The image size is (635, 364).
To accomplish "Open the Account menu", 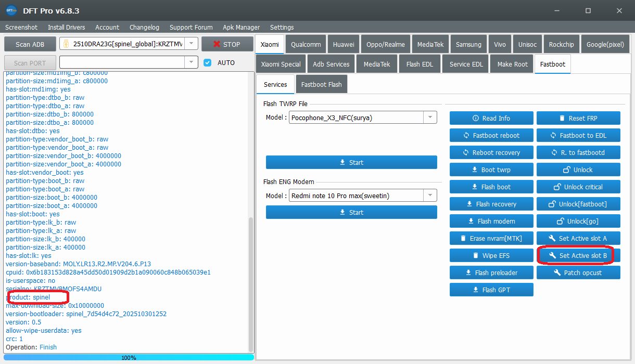I will (x=107, y=27).
